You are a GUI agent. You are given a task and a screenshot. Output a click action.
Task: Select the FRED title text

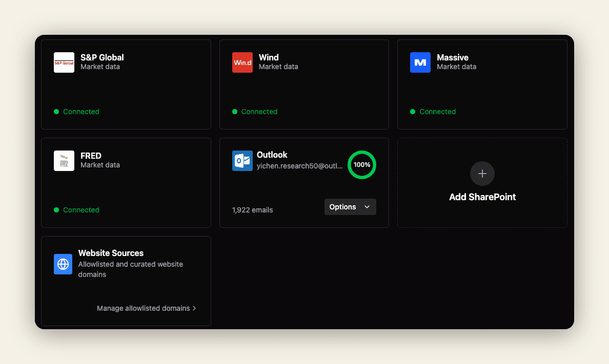click(x=91, y=156)
